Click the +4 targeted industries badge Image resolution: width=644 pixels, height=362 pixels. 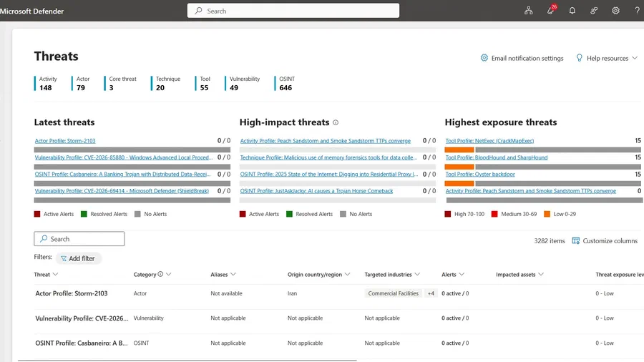431,293
